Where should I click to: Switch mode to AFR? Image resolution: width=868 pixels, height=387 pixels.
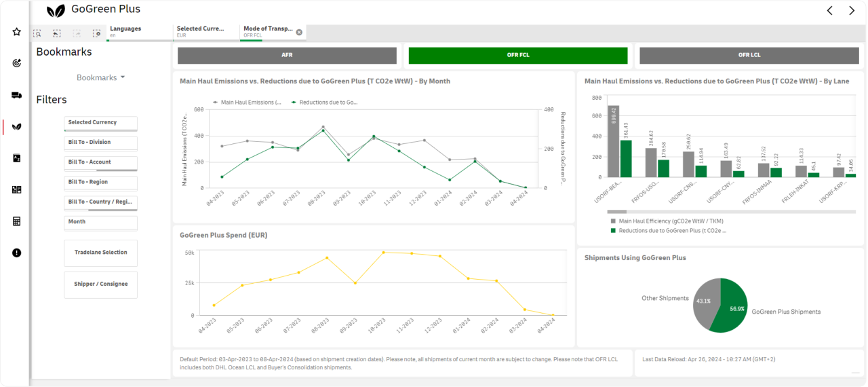tap(287, 56)
